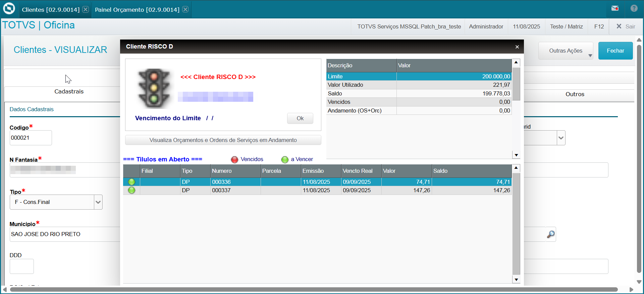Image resolution: width=644 pixels, height=294 pixels.
Task: Click the main page scroll down arrow
Action: 639,282
